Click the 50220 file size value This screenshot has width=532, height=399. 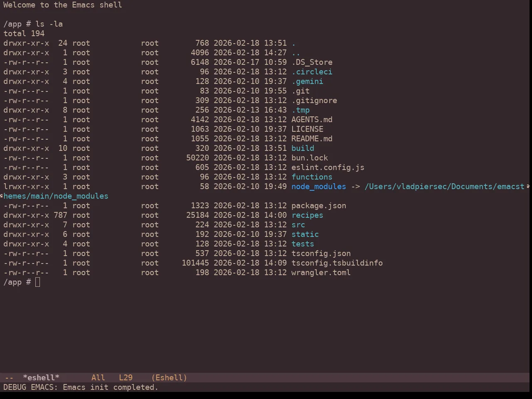click(197, 158)
